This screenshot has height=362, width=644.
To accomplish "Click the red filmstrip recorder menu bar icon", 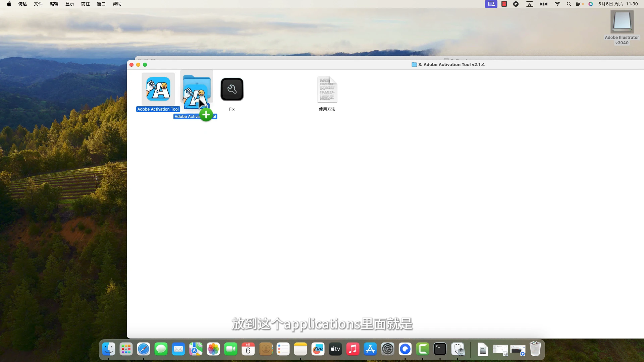I will pyautogui.click(x=504, y=4).
